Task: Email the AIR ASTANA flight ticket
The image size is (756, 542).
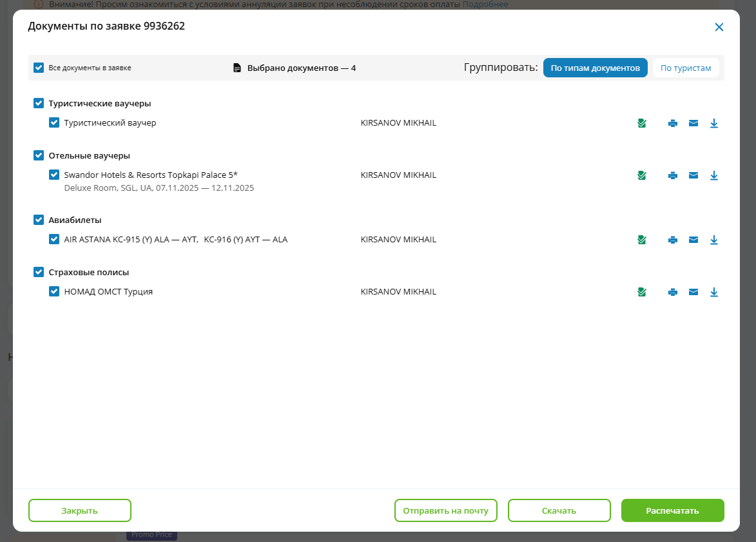Action: click(693, 240)
